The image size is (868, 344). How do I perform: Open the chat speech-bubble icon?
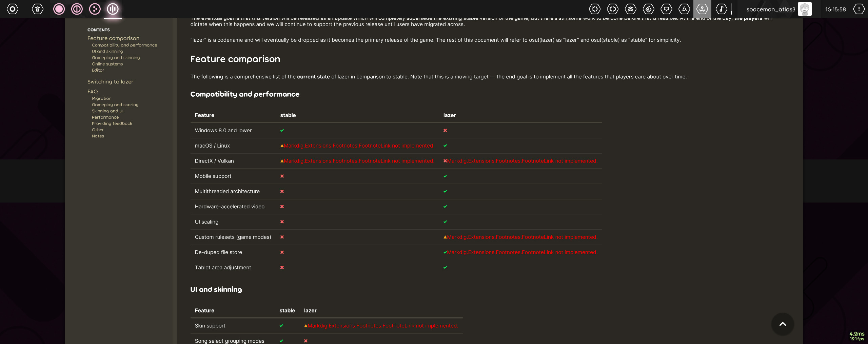pyautogui.click(x=667, y=9)
